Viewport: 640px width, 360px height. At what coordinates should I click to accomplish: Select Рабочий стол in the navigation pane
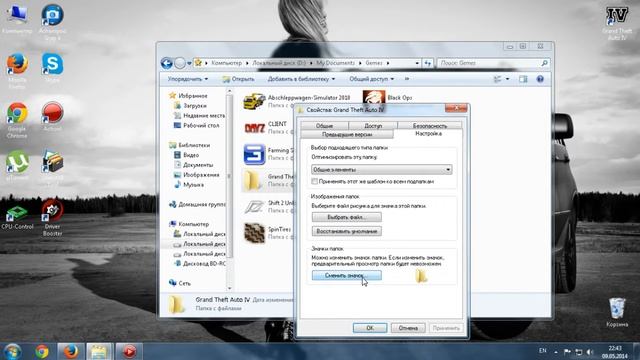pos(196,126)
